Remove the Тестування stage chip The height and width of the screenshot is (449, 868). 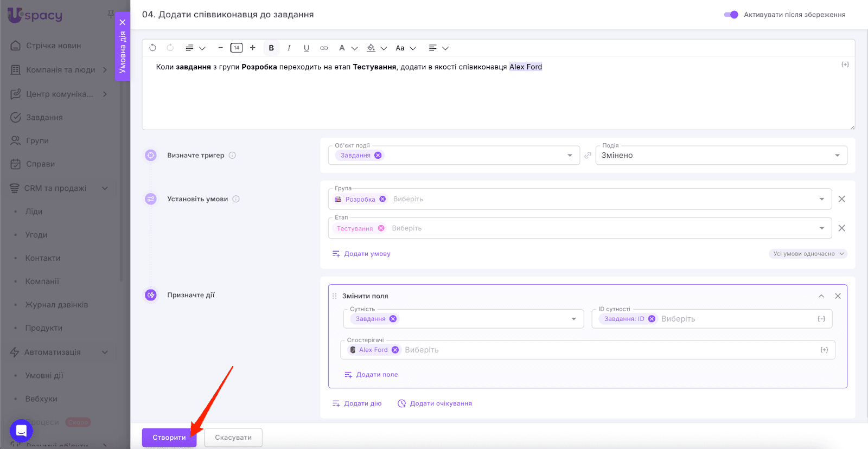coord(381,228)
